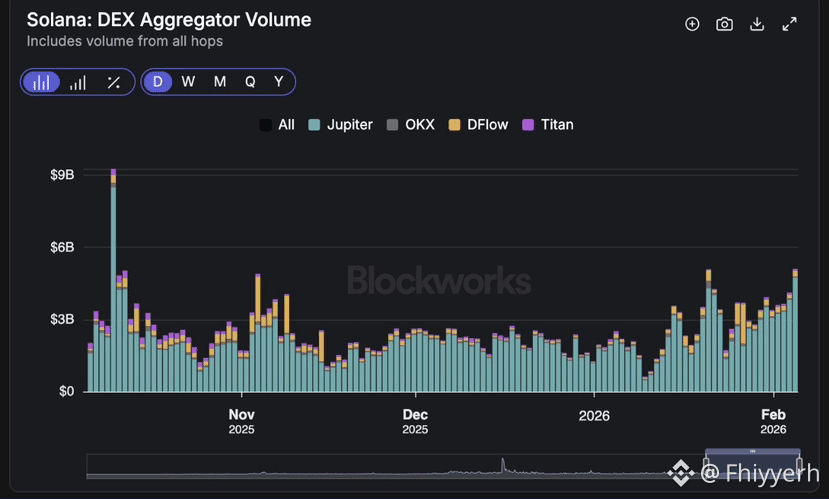Click 'Includes volume from all hops' subtitle
The image size is (829, 499).
[125, 41]
